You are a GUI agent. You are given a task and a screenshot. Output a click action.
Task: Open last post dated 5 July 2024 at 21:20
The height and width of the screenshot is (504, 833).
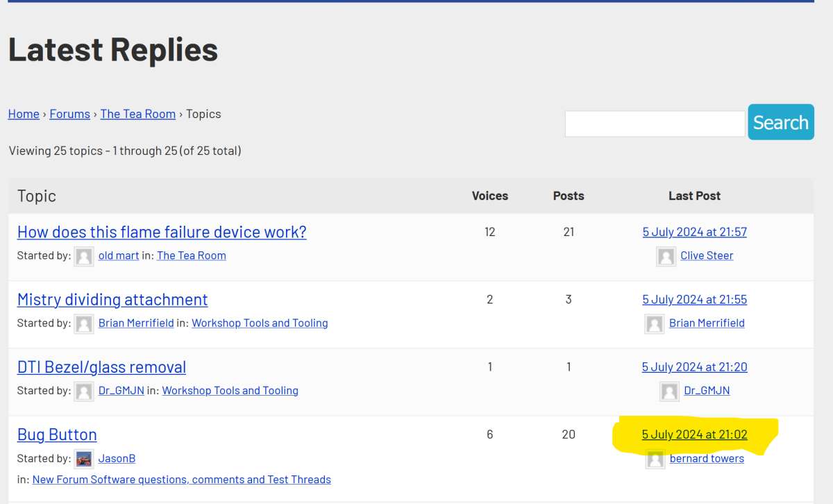click(695, 367)
